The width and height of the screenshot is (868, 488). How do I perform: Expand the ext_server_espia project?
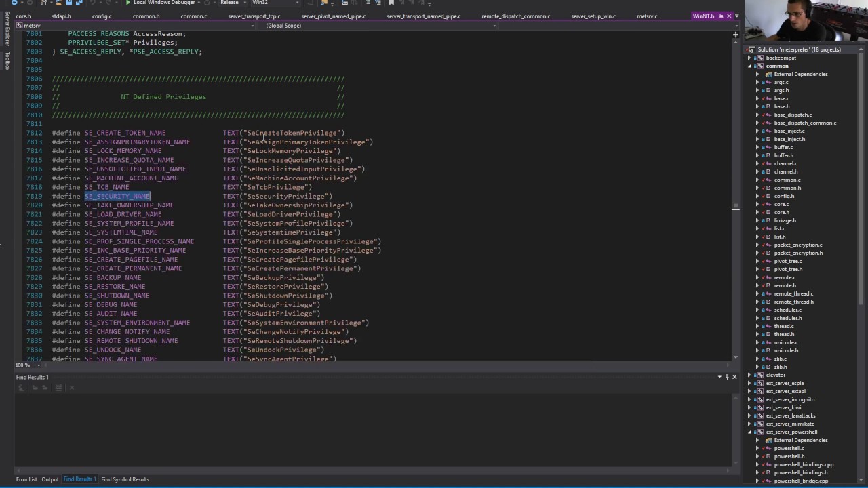pos(749,383)
